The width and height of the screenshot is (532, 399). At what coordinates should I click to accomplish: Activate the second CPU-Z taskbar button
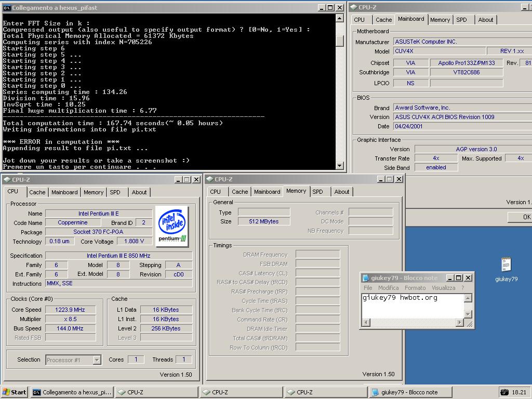pyautogui.click(x=241, y=392)
